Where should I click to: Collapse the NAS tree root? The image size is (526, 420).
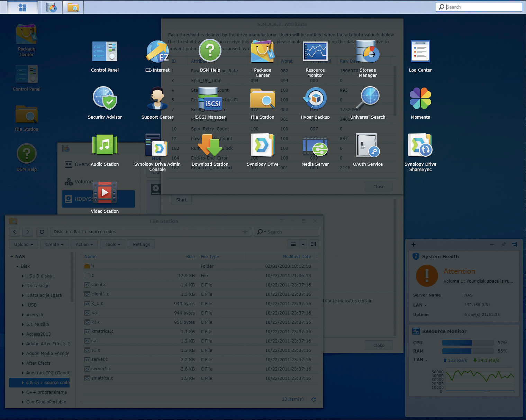click(12, 257)
